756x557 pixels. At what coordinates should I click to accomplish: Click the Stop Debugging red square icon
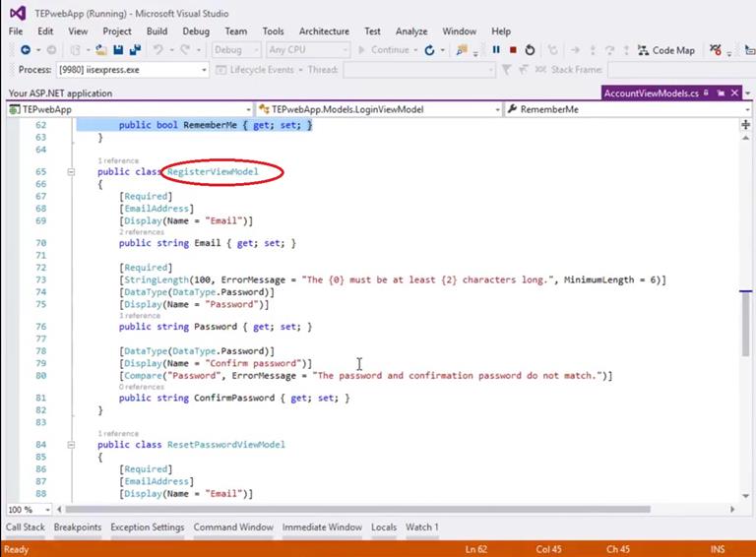pos(513,50)
